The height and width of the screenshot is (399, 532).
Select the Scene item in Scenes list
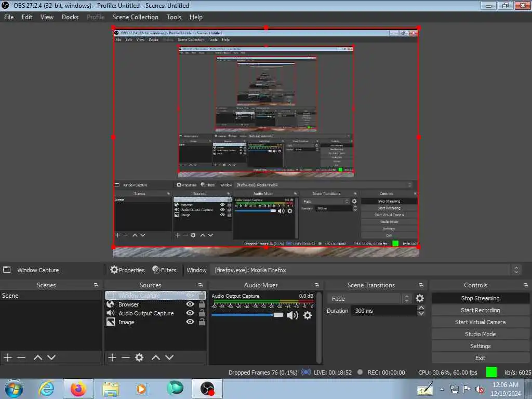pyautogui.click(x=51, y=296)
